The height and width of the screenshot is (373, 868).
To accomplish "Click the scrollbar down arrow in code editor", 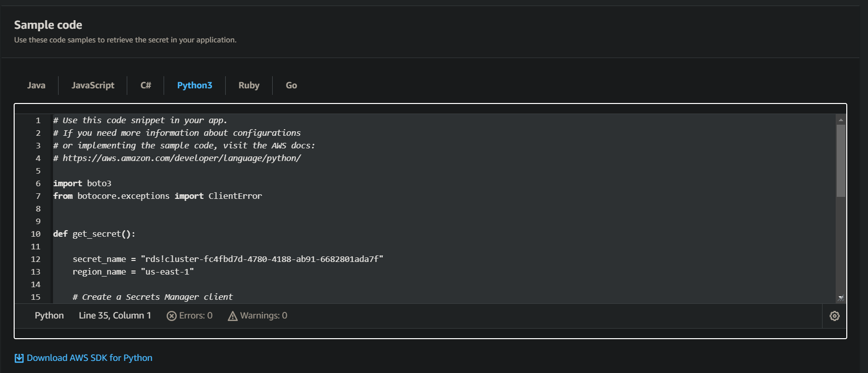I will point(841,298).
